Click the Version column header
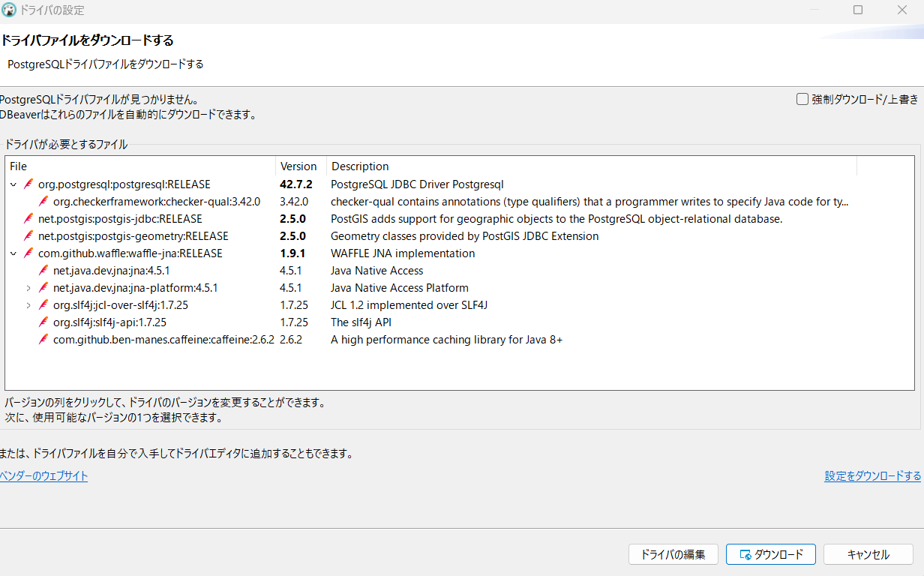 click(x=298, y=166)
